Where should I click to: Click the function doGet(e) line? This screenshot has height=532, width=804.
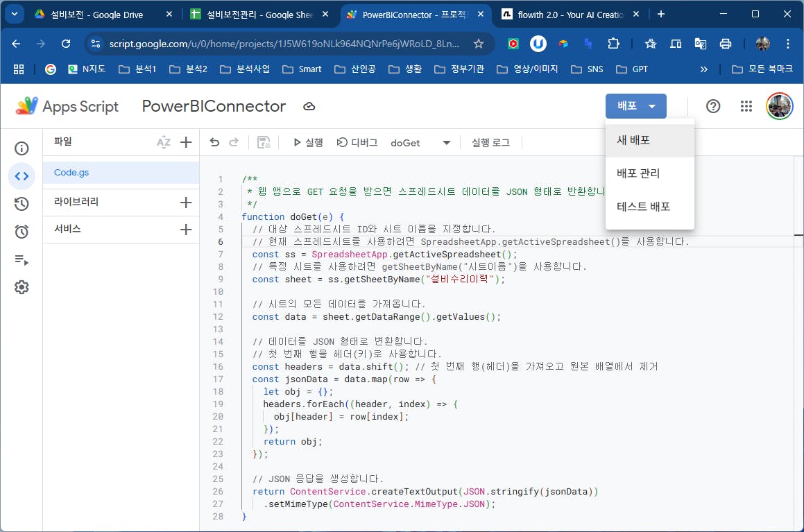click(293, 217)
